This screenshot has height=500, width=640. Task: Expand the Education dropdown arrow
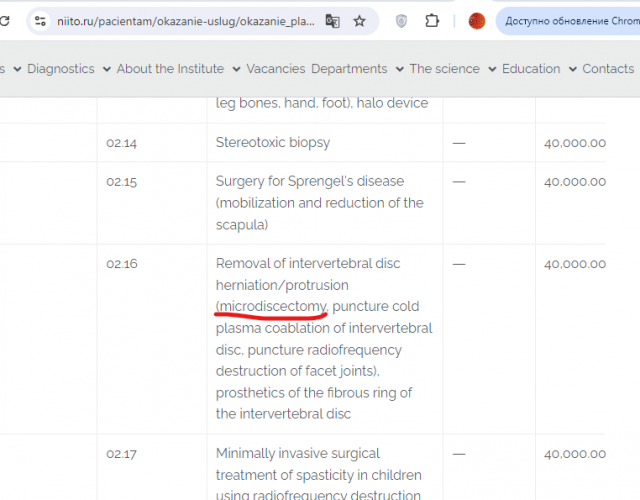(572, 69)
